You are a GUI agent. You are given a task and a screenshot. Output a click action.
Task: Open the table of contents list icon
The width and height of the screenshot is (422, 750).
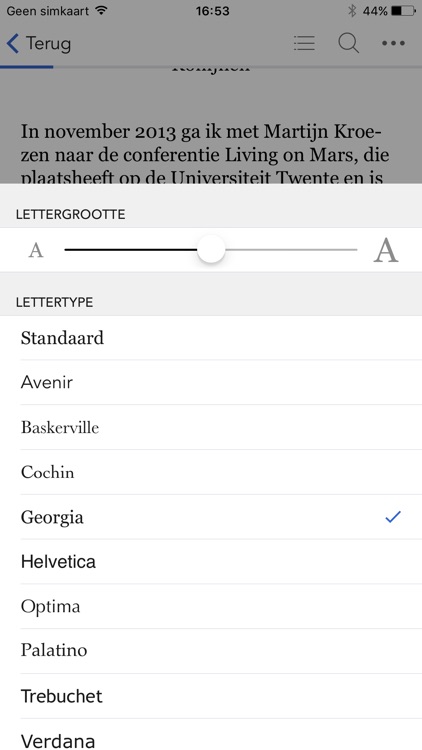304,44
